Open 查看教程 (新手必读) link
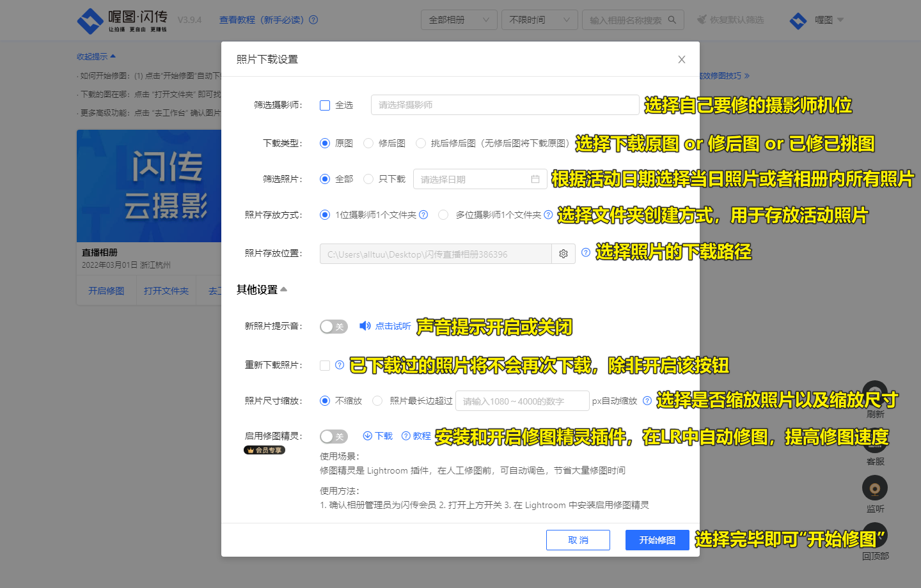 click(262, 20)
